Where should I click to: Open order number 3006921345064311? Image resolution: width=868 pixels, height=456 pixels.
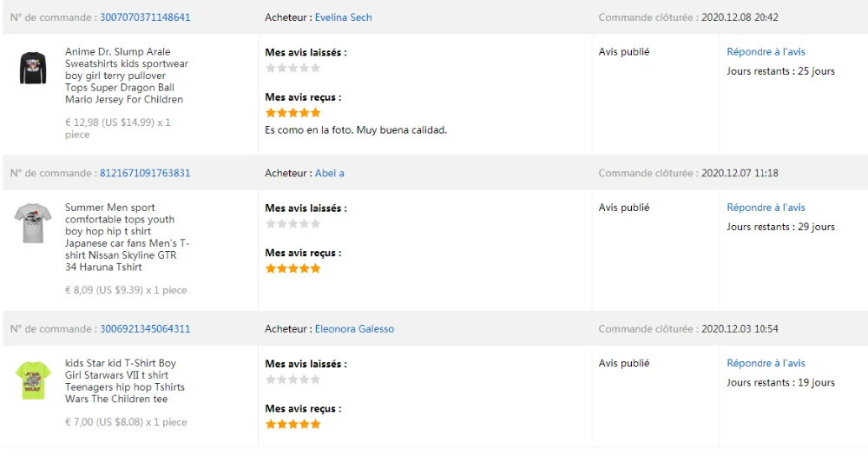[x=145, y=329]
